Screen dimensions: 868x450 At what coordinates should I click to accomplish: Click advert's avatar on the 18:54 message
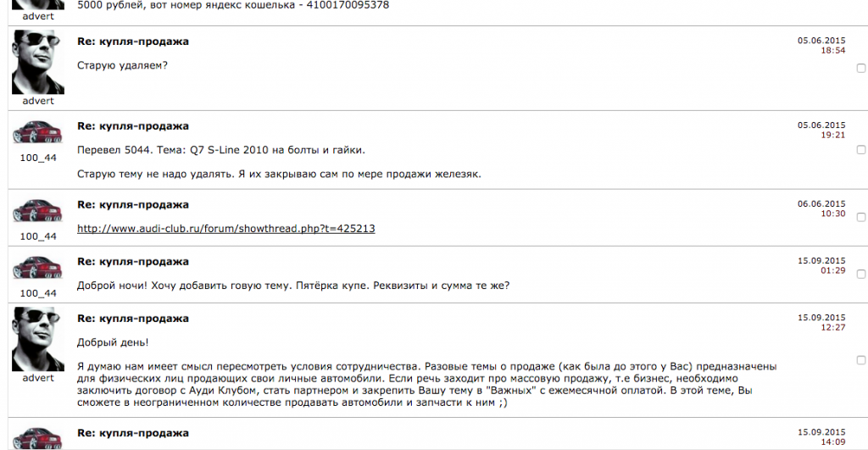[38, 62]
